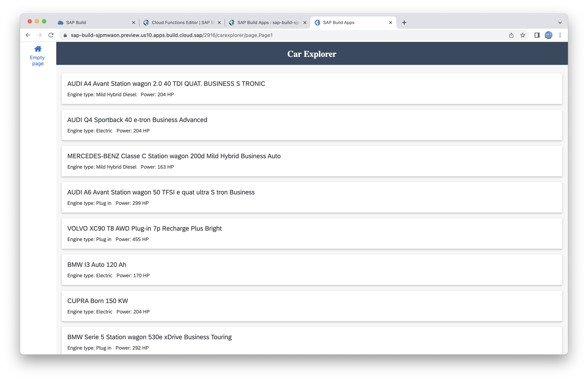The height and width of the screenshot is (381, 588).
Task: Close the active SAP Build Apps tab
Action: 390,22
